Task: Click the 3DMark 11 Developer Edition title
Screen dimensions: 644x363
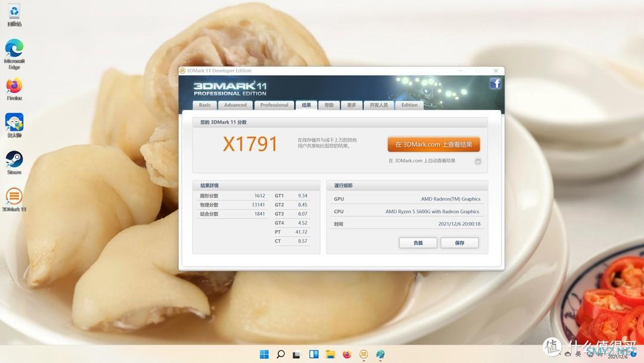Action: [219, 70]
